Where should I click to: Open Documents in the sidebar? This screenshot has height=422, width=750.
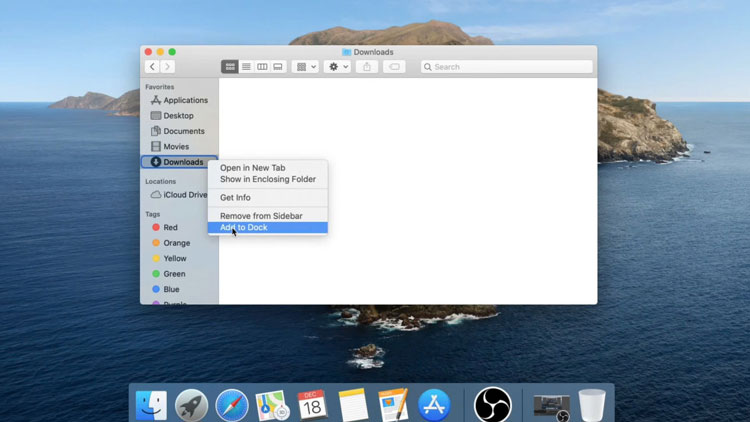coord(179,131)
